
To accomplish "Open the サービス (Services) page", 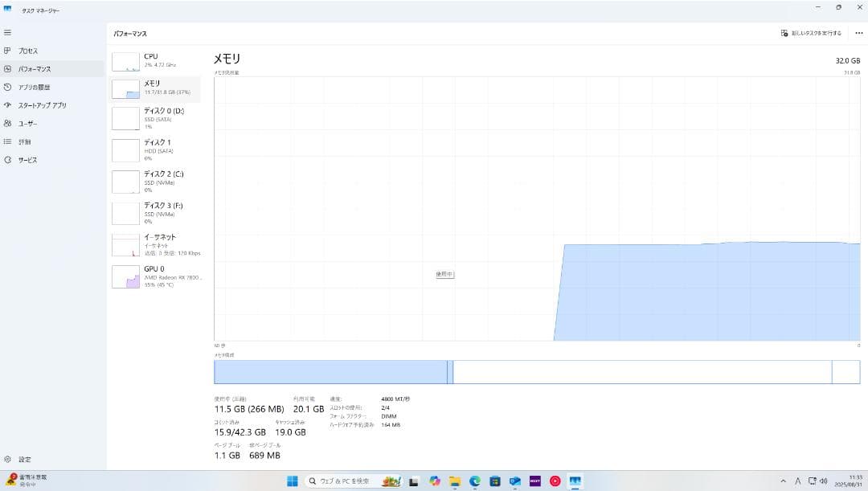I will pyautogui.click(x=27, y=160).
